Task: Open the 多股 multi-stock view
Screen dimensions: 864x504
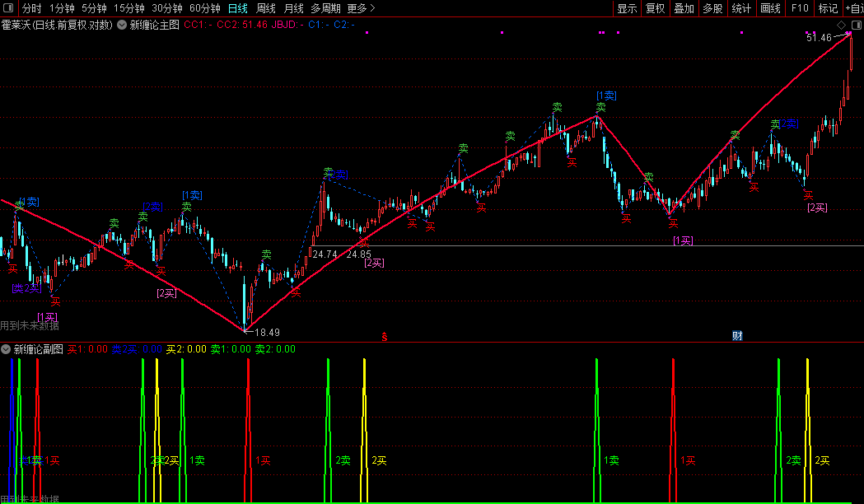Action: (x=713, y=8)
